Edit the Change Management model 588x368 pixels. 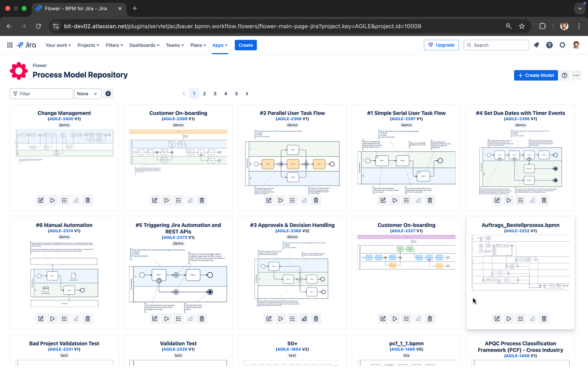41,200
